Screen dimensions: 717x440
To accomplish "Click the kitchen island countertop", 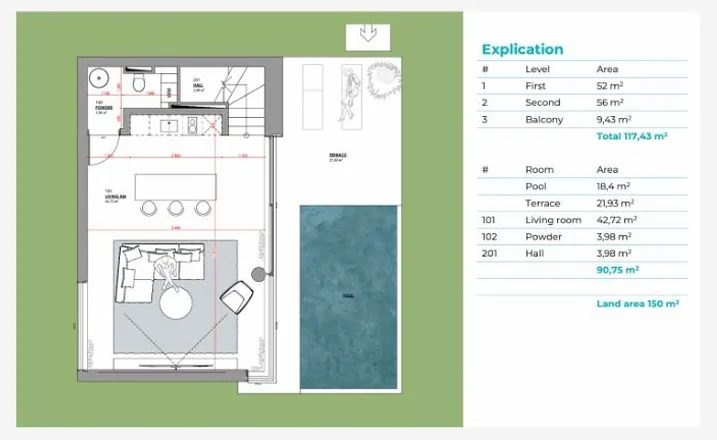I will 176,185.
